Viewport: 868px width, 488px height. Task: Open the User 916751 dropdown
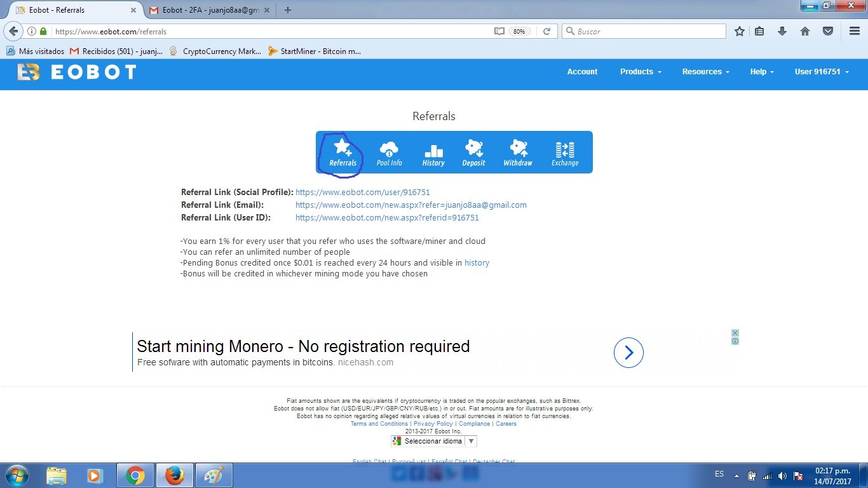(x=822, y=72)
